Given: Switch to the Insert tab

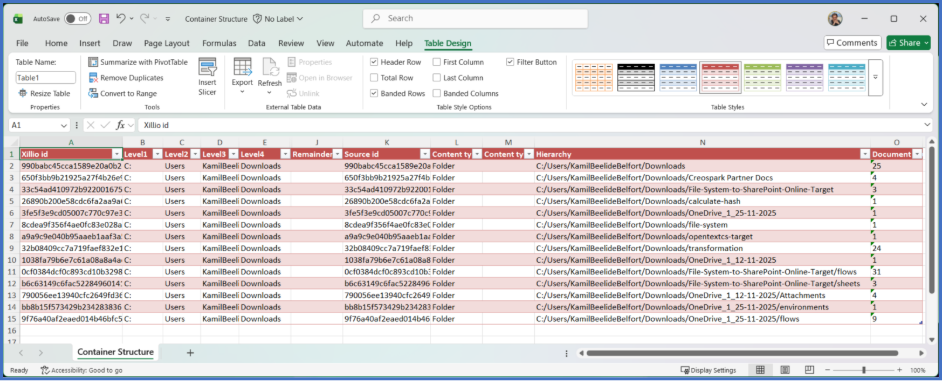Looking at the screenshot, I should tap(90, 43).
